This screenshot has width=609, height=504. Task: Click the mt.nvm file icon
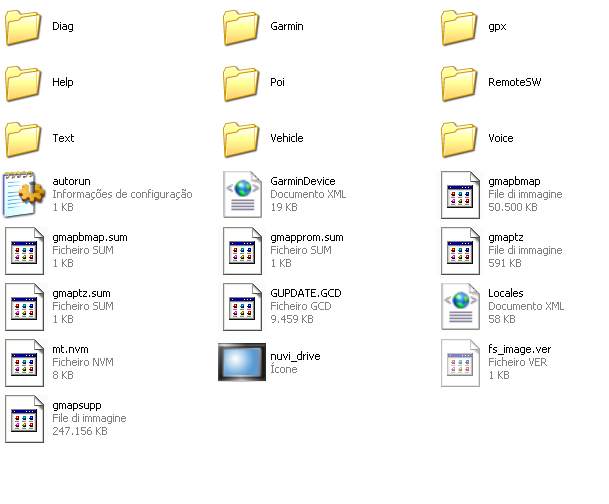click(x=24, y=363)
